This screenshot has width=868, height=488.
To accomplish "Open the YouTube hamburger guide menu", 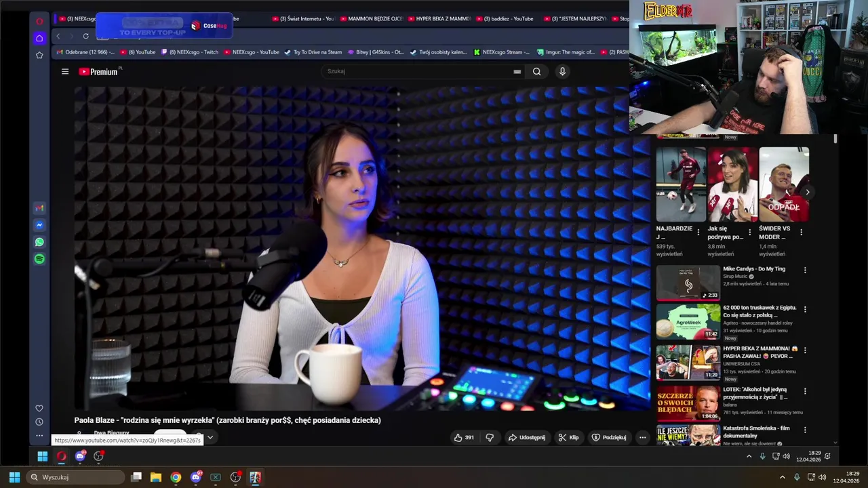I will [x=65, y=71].
